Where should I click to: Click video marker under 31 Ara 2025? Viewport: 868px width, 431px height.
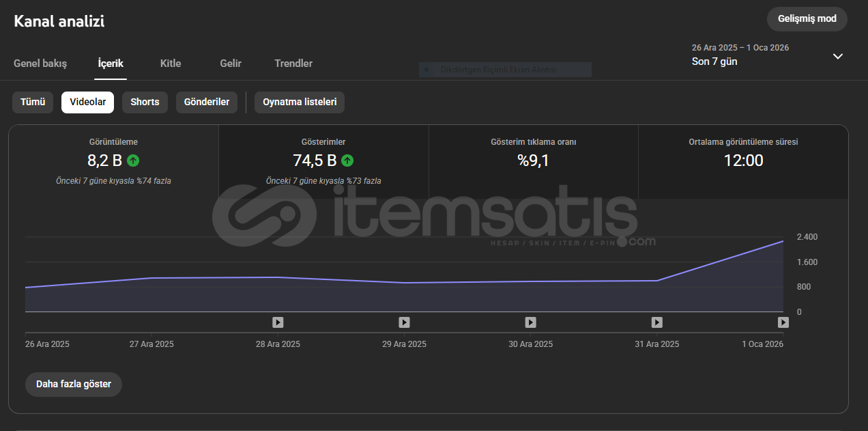pyautogui.click(x=656, y=322)
